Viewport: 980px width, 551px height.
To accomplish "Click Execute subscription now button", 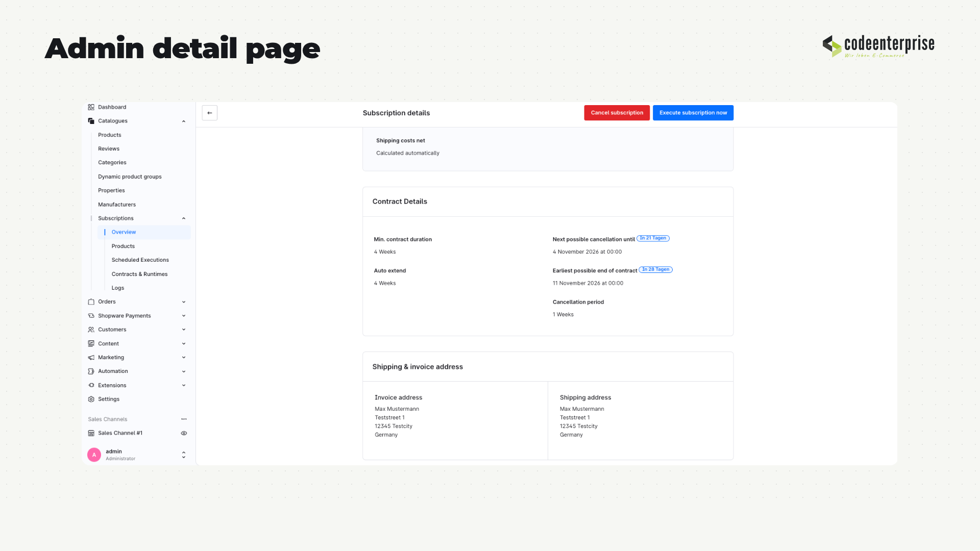I will coord(693,113).
